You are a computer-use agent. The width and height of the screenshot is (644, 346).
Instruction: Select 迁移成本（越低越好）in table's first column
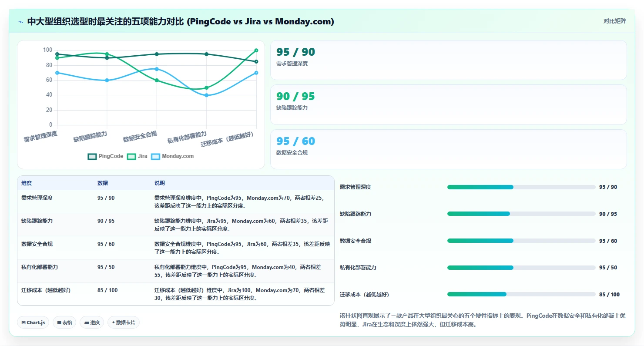point(46,290)
